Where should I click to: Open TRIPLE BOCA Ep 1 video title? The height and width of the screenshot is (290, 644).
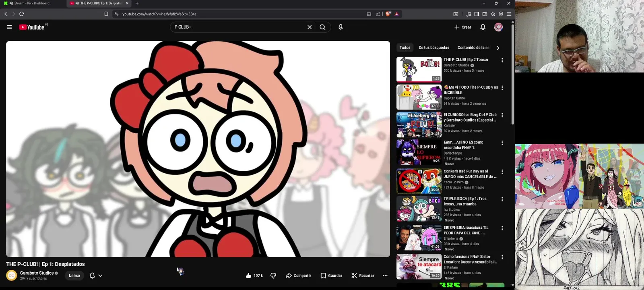(x=465, y=201)
